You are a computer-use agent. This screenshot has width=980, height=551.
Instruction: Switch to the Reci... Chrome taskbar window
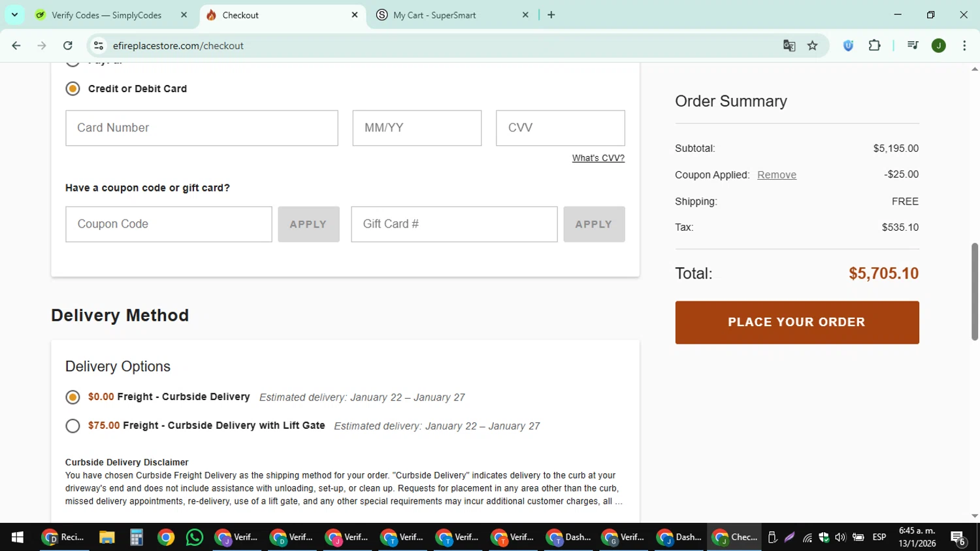tap(64, 537)
